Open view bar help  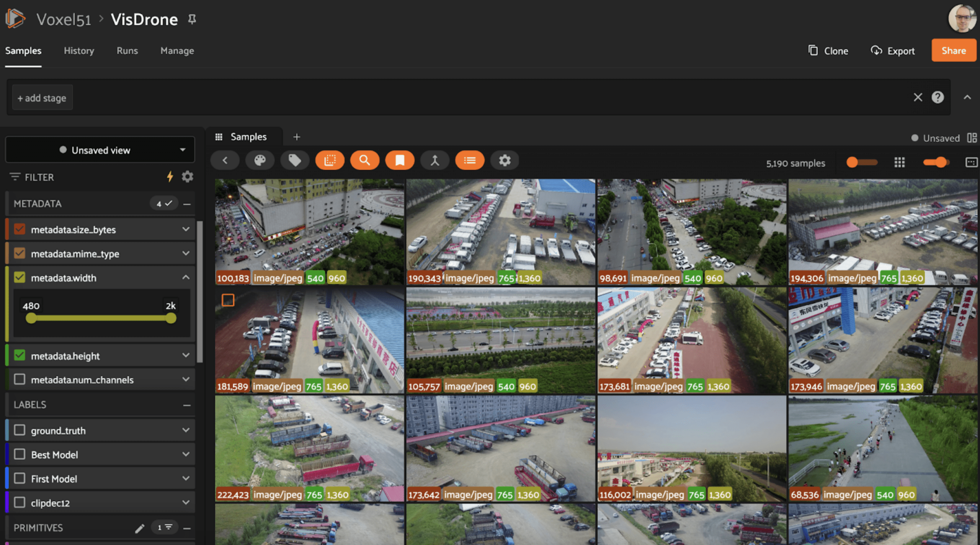[x=938, y=97]
